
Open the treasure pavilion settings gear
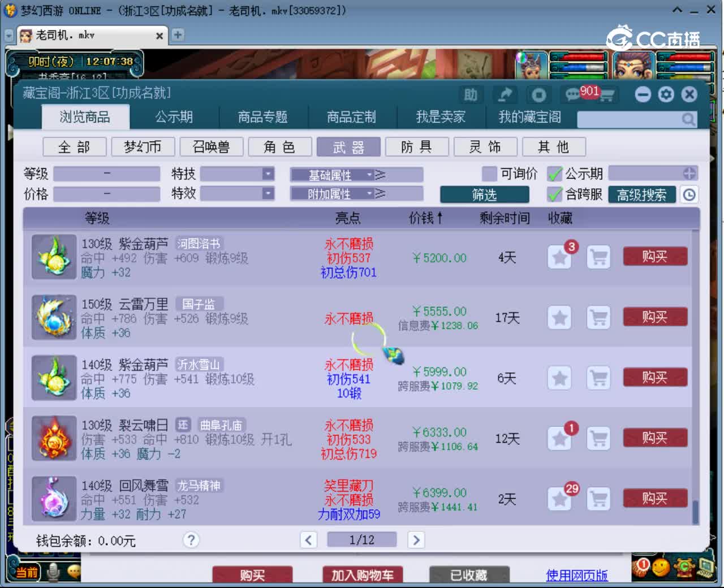666,94
